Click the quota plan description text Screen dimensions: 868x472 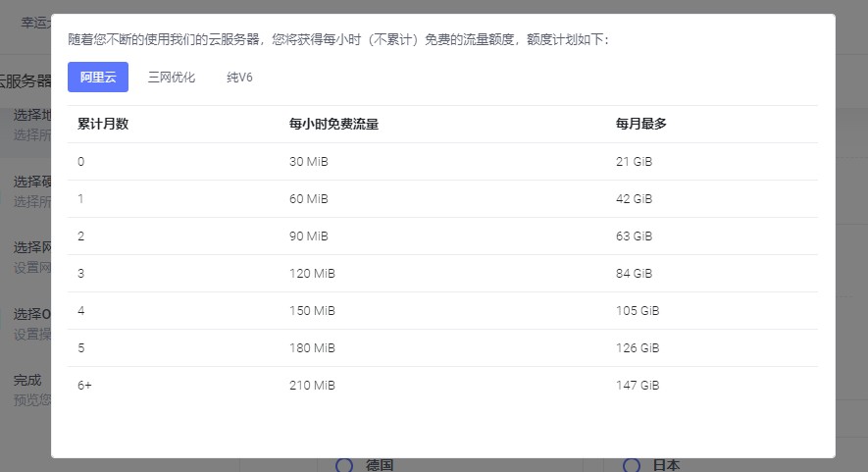click(x=338, y=40)
